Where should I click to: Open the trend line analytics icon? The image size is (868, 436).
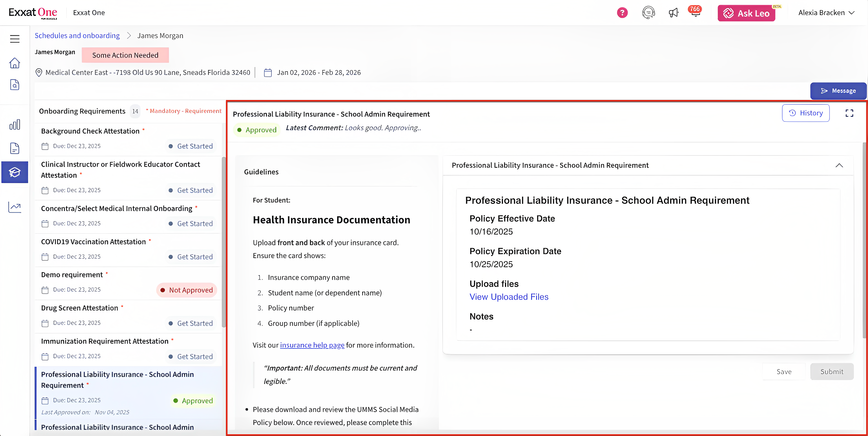pyautogui.click(x=14, y=207)
